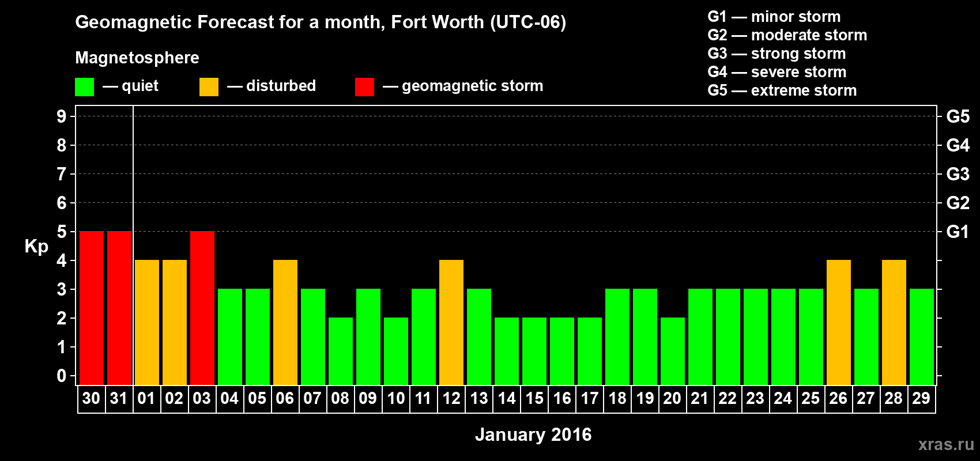Screen dimensions: 980x461
Task: Click the Kp value '9' on the left axis
Action: point(62,116)
